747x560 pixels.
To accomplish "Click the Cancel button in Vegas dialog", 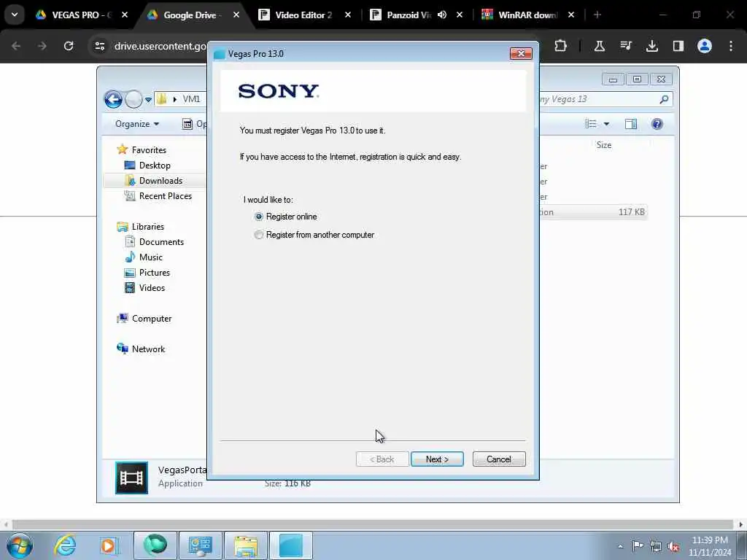I will click(499, 459).
